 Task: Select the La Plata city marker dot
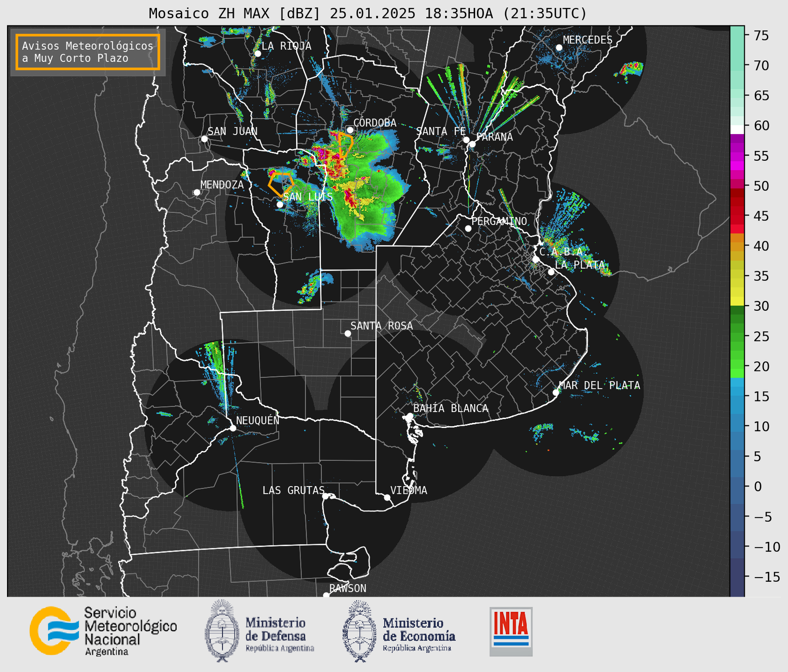[x=551, y=272]
